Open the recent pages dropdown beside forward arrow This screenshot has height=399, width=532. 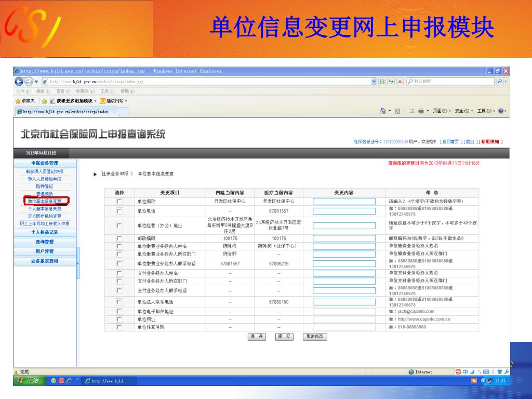coord(36,82)
